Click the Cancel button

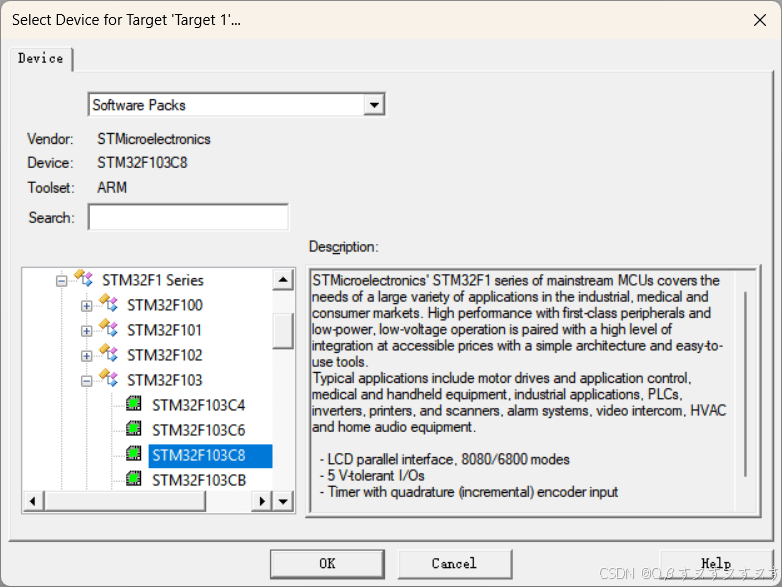tap(454, 564)
